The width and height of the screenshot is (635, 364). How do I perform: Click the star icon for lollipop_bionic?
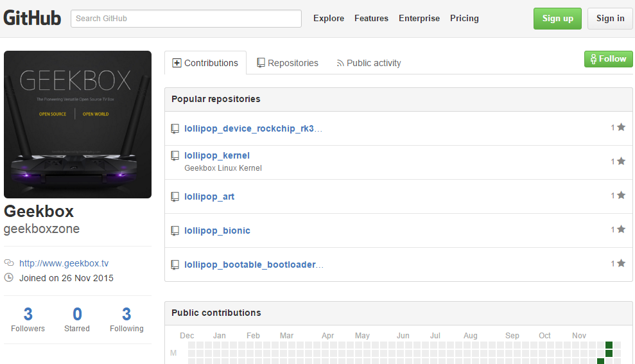622,229
